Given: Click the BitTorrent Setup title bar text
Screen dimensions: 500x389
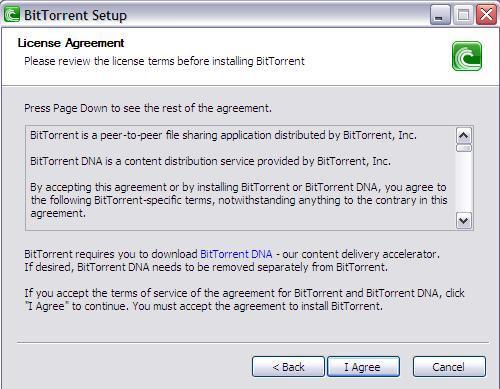Looking at the screenshot, I should pyautogui.click(x=75, y=15).
